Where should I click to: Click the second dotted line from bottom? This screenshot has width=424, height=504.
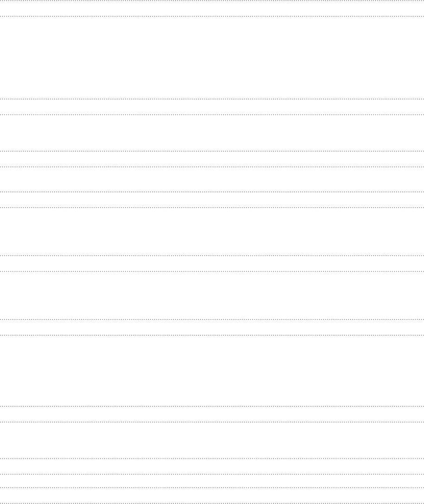(212, 488)
